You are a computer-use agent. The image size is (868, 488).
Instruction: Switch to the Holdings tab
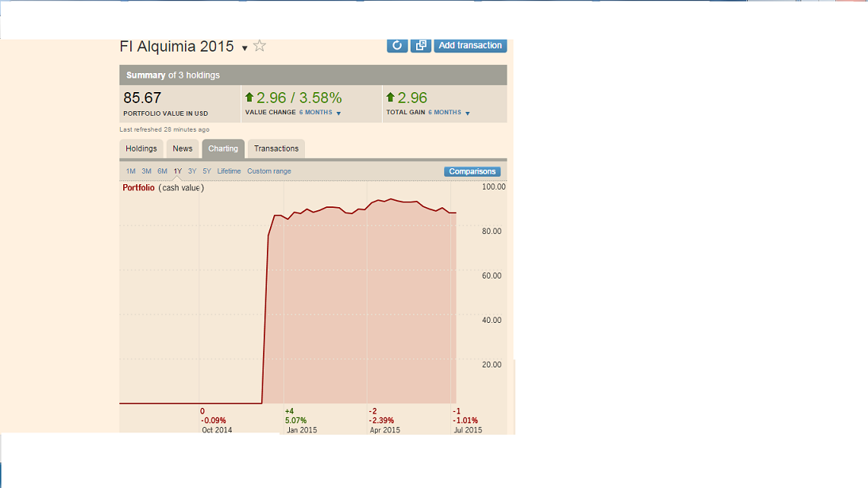pyautogui.click(x=141, y=148)
